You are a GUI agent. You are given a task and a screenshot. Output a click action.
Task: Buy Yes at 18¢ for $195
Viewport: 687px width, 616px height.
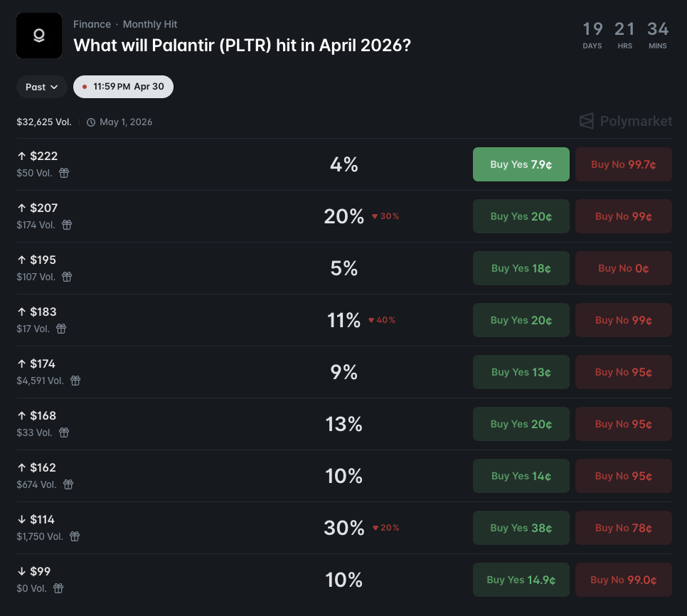pyautogui.click(x=521, y=268)
